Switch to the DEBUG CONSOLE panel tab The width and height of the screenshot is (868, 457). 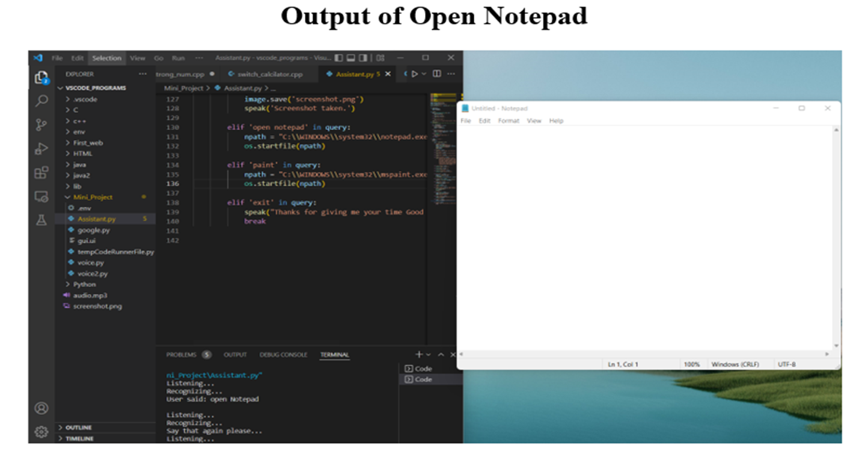[x=283, y=355]
